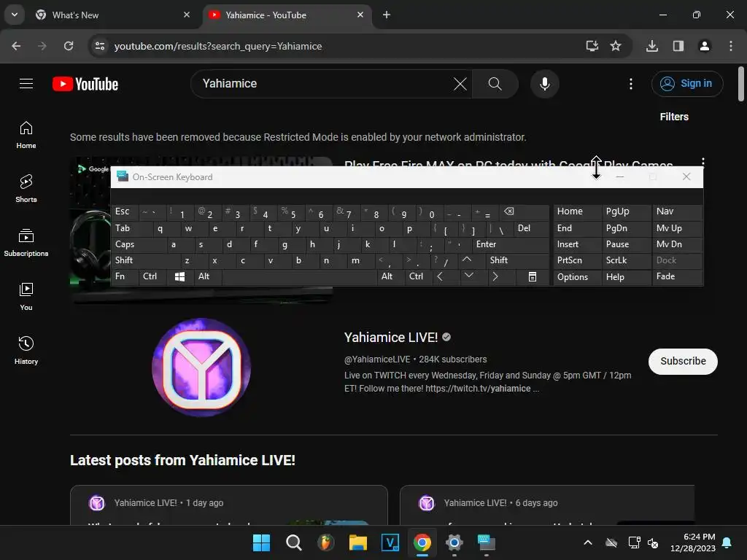The width and height of the screenshot is (747, 560).
Task: Click the Enter key on On-Screen Keyboard
Action: (510, 244)
